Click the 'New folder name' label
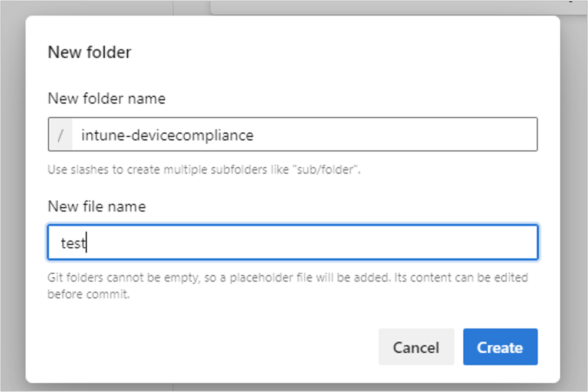The width and height of the screenshot is (588, 392). [x=107, y=99]
